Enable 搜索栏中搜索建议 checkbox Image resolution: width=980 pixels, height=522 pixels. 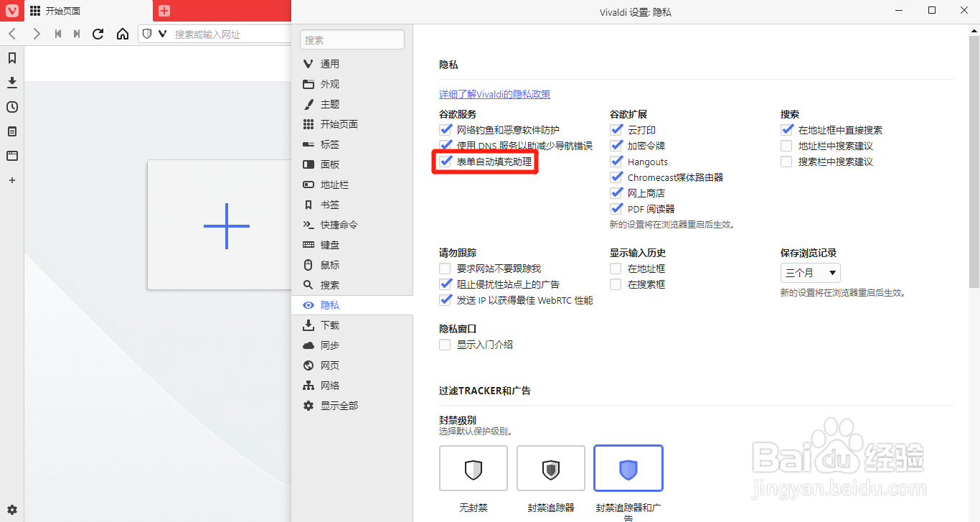click(787, 162)
